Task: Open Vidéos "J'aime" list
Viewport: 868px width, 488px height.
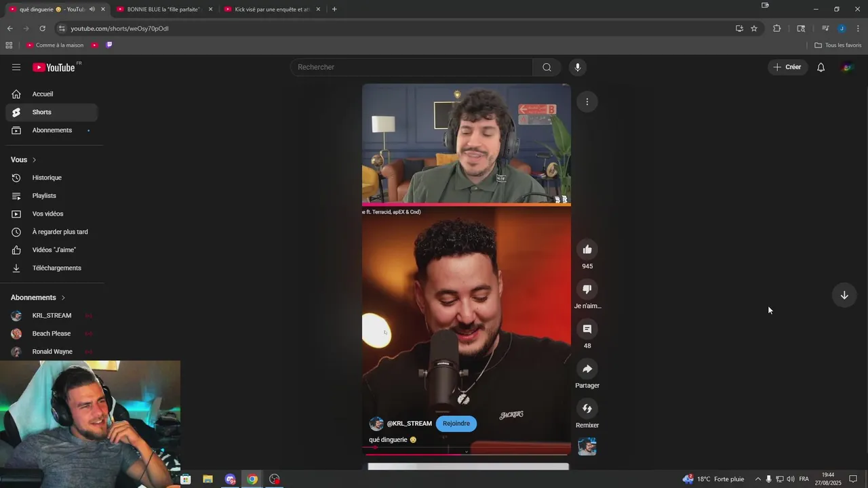Action: click(52, 250)
